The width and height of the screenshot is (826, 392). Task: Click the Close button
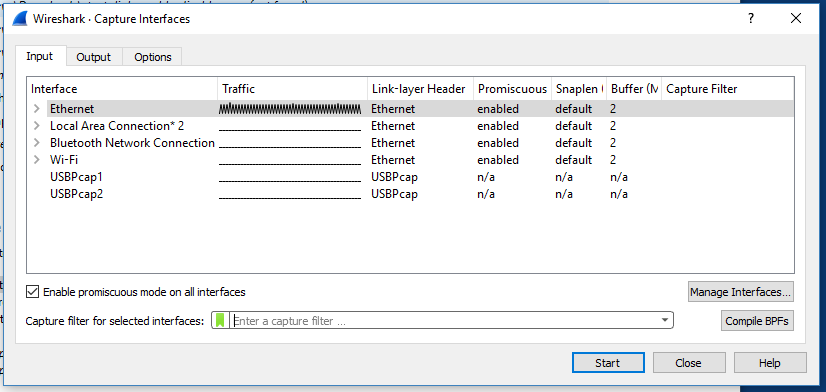point(689,363)
